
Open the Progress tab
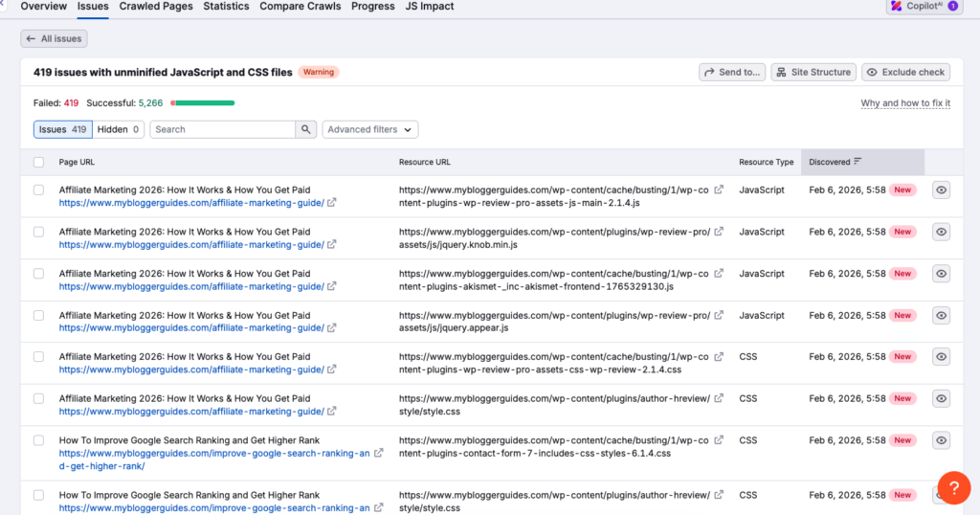click(x=373, y=7)
